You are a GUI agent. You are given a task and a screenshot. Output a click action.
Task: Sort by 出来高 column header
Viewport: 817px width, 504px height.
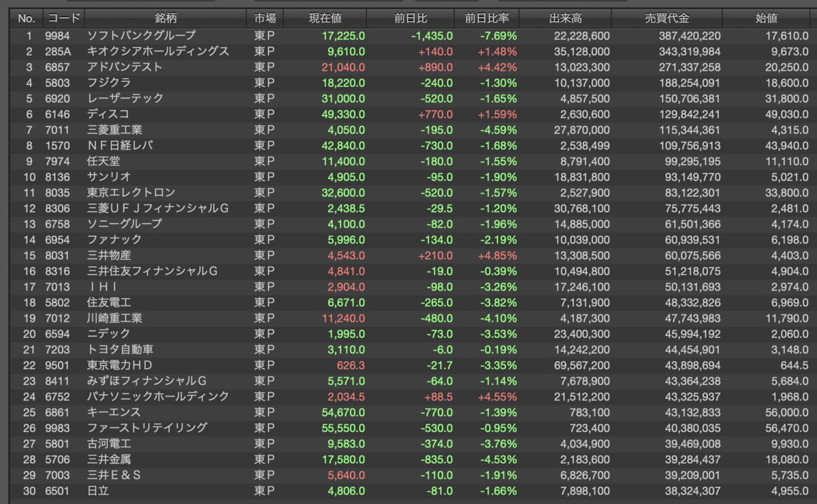pos(564,18)
